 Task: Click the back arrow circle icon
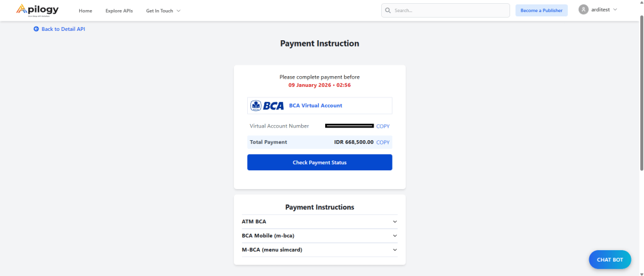click(36, 29)
